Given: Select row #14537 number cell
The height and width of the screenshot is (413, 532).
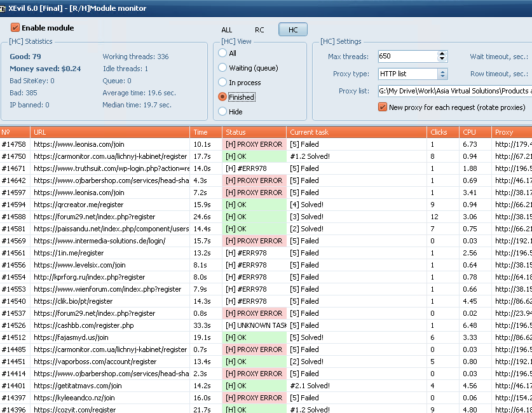Looking at the screenshot, I should coord(15,314).
